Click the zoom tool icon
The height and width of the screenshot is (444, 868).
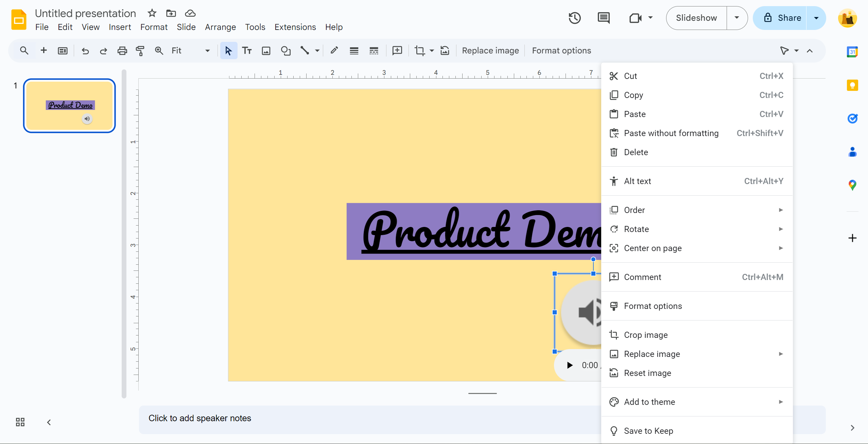[x=159, y=51]
